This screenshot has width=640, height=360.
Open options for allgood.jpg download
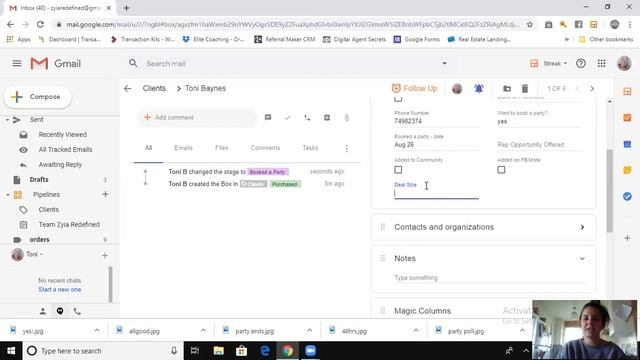[x=203, y=330]
